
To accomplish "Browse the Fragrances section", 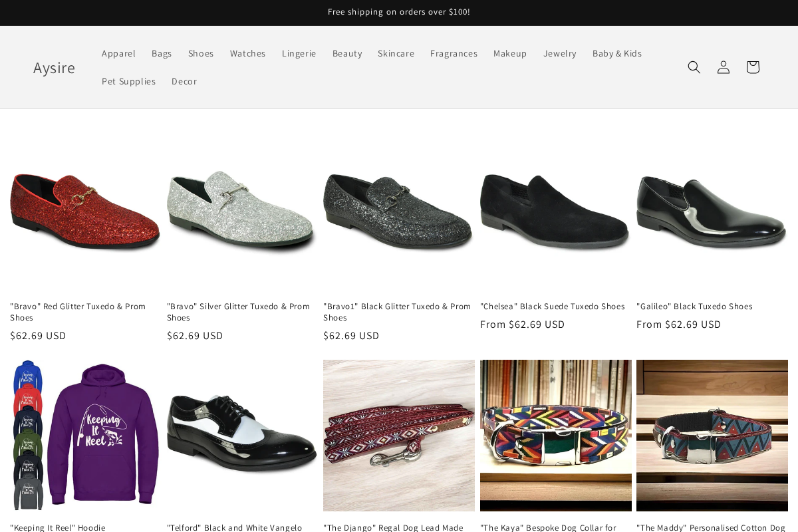I will [454, 53].
